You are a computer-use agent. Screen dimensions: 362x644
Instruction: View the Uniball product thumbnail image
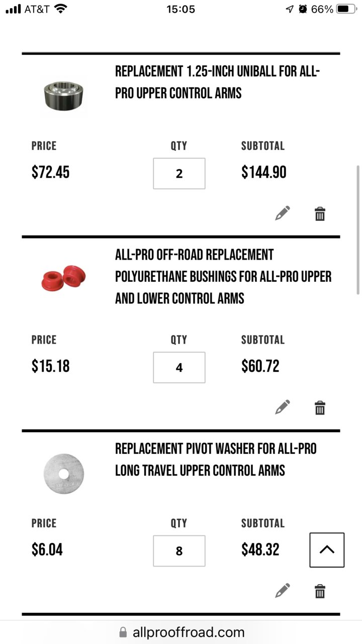click(x=64, y=93)
